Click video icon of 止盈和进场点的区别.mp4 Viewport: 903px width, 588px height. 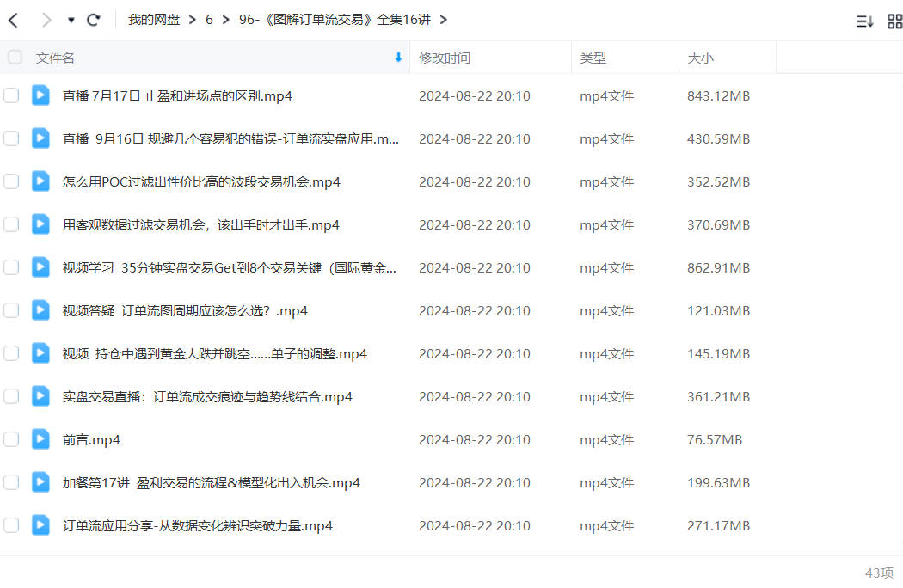pyautogui.click(x=40, y=95)
